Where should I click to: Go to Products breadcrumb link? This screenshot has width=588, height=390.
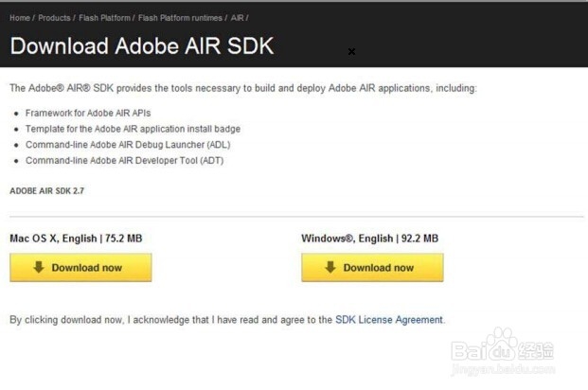coord(54,18)
